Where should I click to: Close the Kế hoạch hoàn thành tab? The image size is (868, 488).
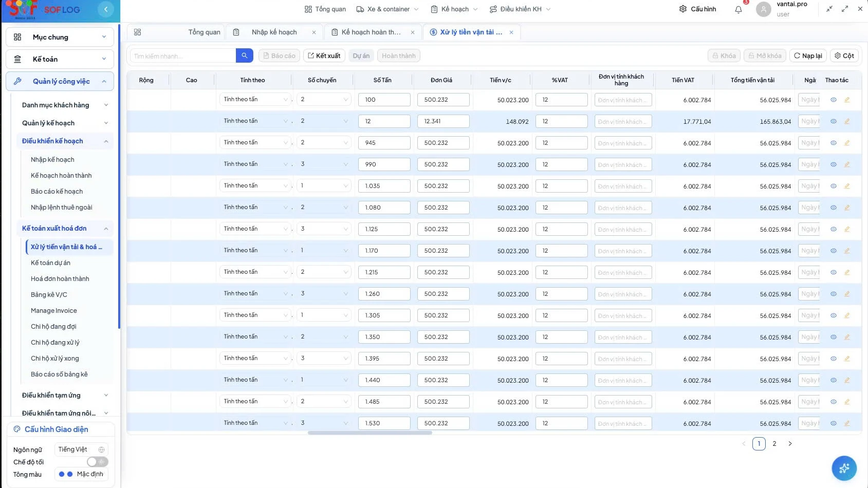(413, 32)
